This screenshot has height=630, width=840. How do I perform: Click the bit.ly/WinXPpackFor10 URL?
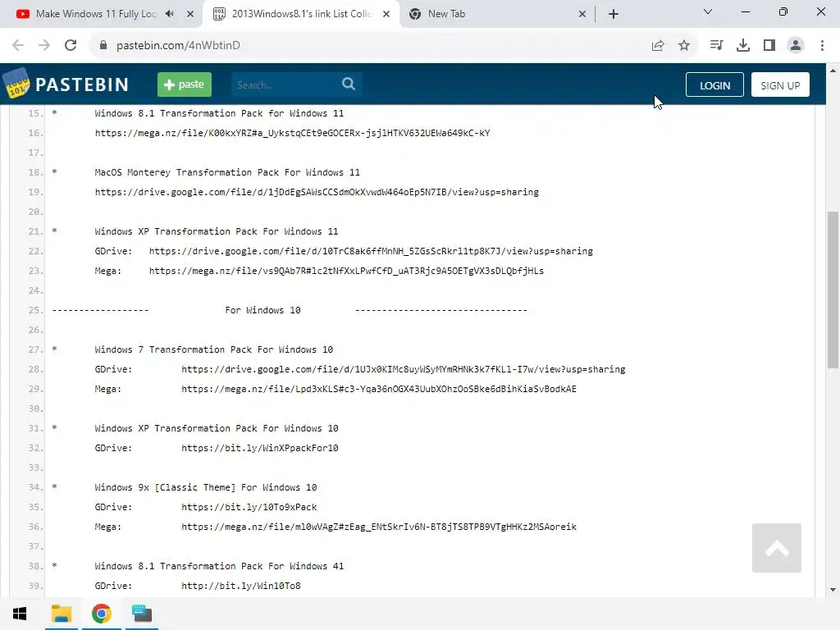coord(260,448)
